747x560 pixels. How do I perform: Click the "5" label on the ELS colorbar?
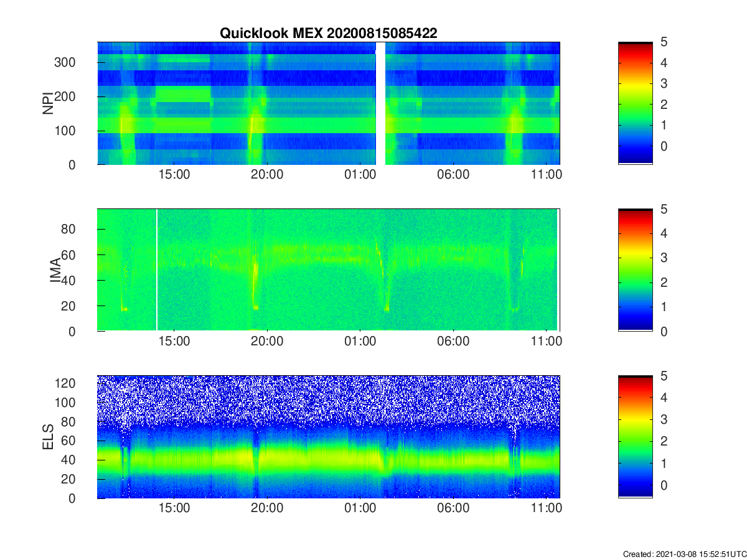664,376
